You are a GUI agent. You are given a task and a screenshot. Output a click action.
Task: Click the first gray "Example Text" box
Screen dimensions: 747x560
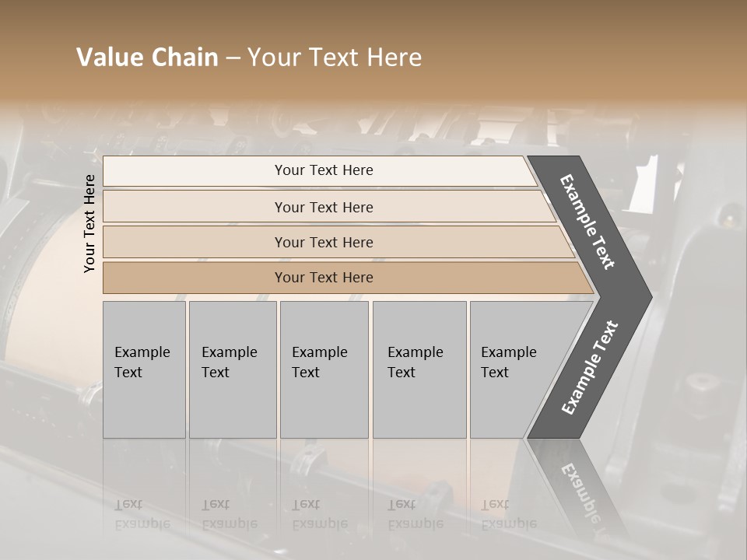click(x=144, y=369)
